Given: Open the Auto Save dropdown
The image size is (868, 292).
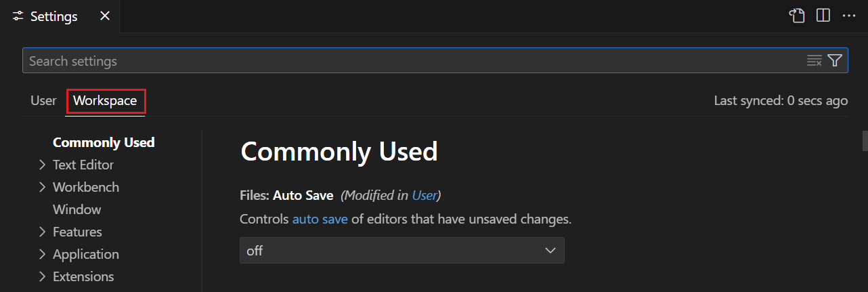Looking at the screenshot, I should [402, 251].
